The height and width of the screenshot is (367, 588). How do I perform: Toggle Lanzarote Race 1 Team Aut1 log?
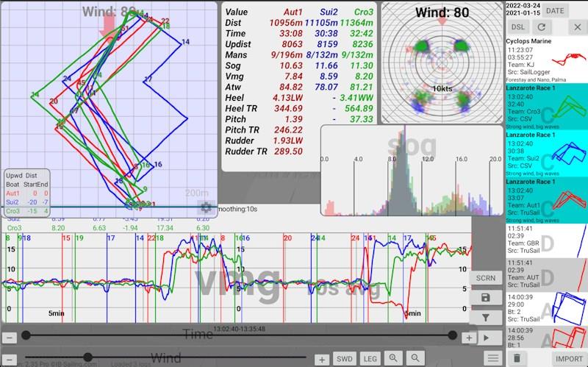pos(546,200)
